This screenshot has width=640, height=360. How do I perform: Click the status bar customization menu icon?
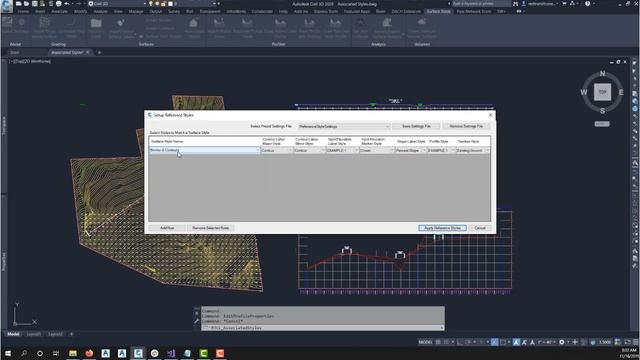636,342
